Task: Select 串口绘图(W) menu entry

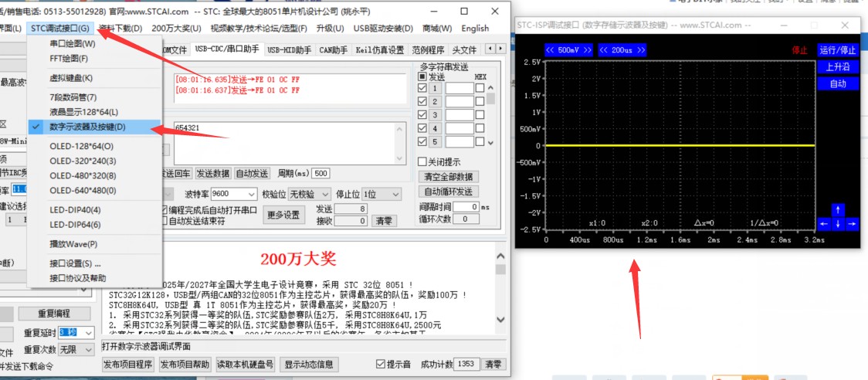Action: pyautogui.click(x=94, y=44)
